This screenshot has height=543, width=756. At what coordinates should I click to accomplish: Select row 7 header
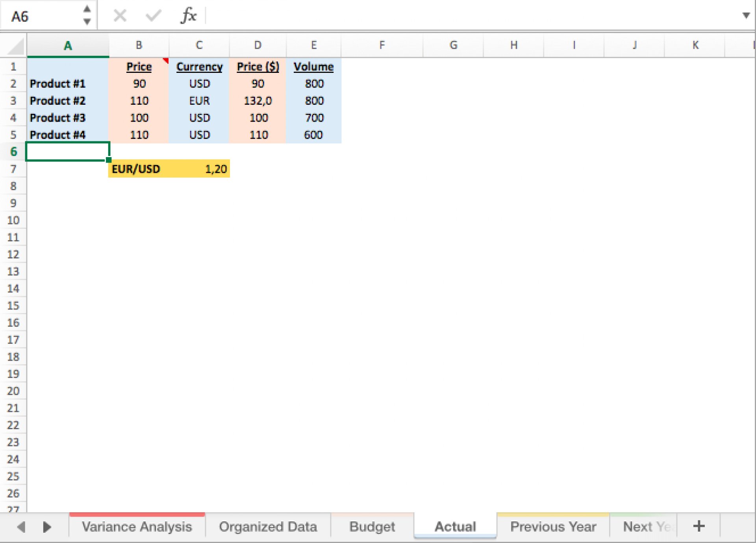click(x=13, y=169)
